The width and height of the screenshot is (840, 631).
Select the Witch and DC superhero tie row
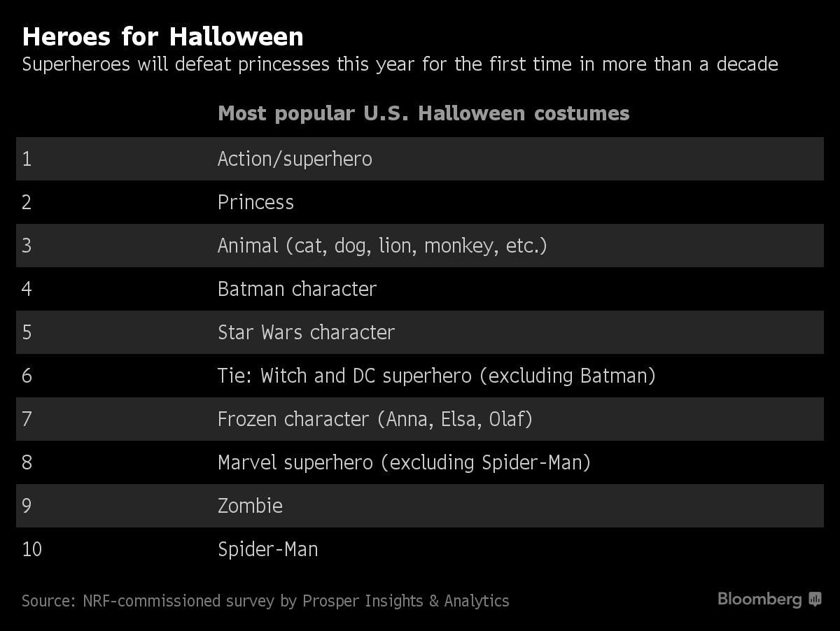pos(419,376)
